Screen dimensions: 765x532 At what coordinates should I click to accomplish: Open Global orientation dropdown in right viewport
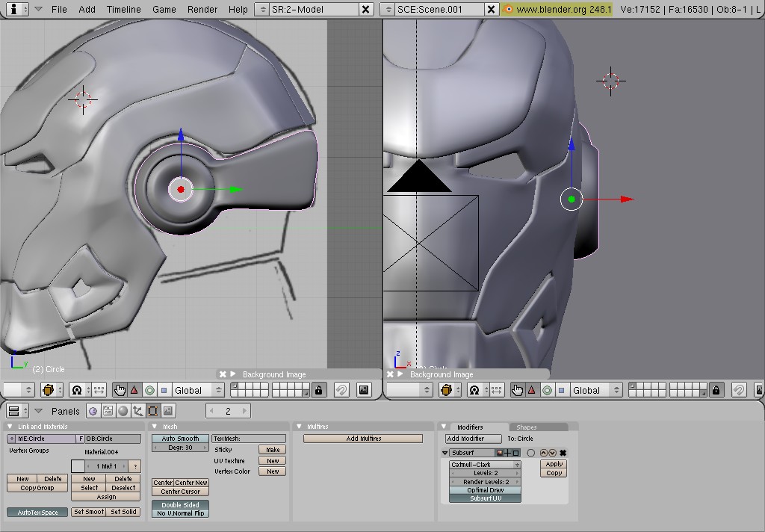pyautogui.click(x=595, y=390)
